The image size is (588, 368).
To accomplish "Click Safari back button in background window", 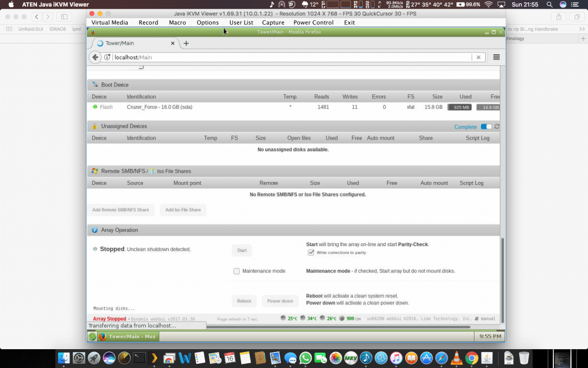I will (x=36, y=16).
